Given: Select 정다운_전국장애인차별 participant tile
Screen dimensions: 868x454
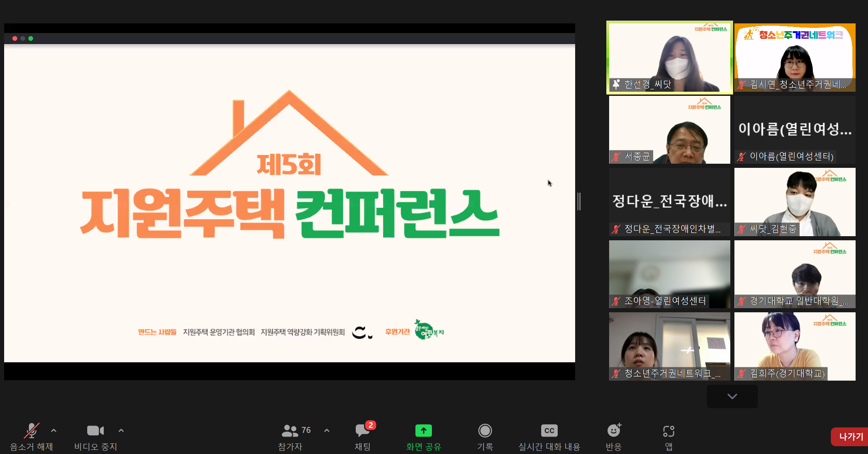Looking at the screenshot, I should click(x=670, y=202).
